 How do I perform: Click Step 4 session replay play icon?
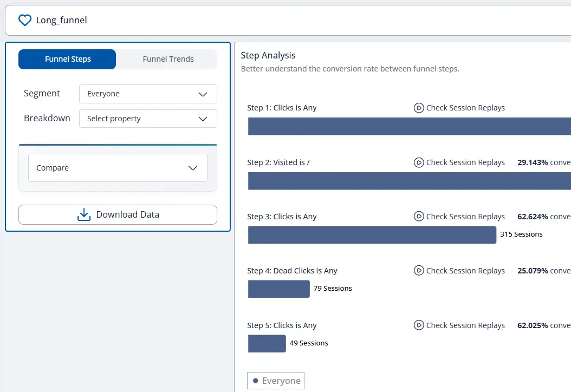(x=419, y=271)
